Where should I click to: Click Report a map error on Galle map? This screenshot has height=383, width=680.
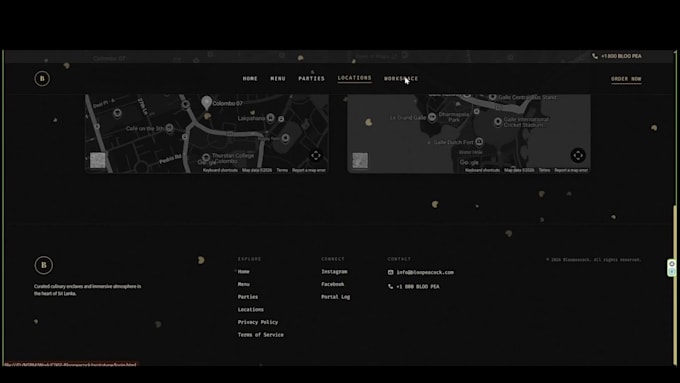(x=571, y=170)
